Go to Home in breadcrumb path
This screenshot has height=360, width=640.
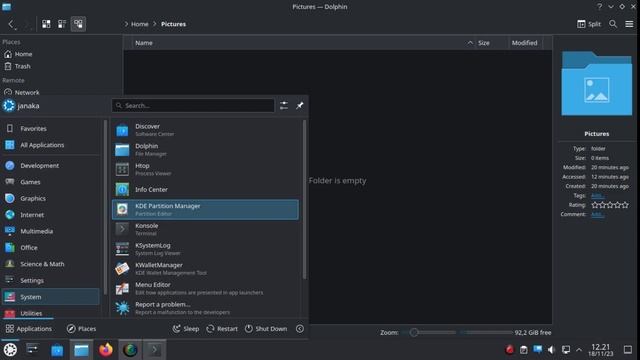coord(140,24)
